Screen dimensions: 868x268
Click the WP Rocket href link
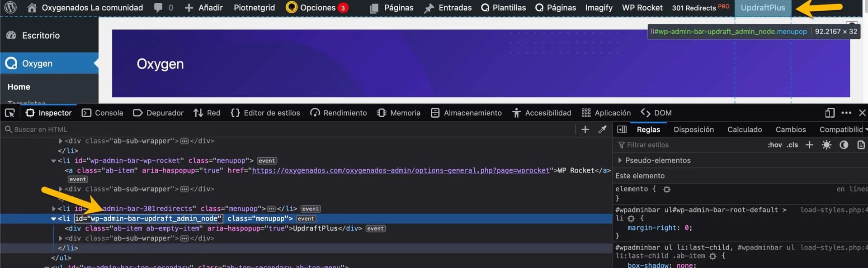(401, 171)
